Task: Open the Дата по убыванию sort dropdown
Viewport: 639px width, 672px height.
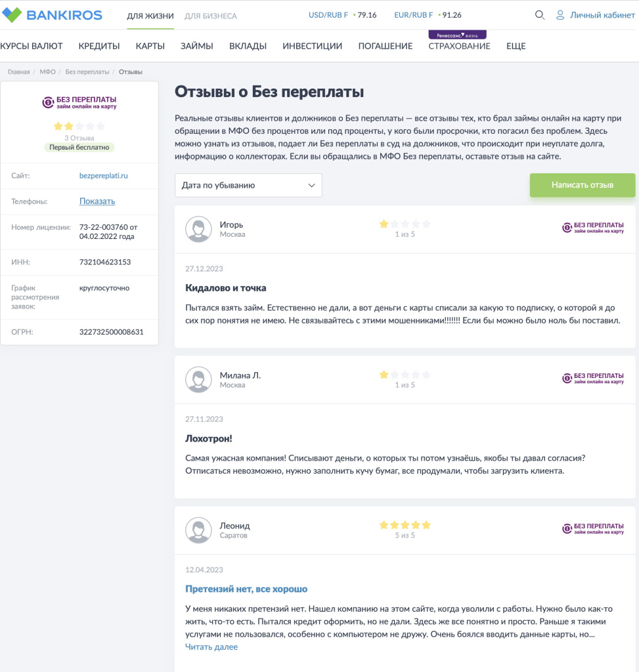Action: 248,185
